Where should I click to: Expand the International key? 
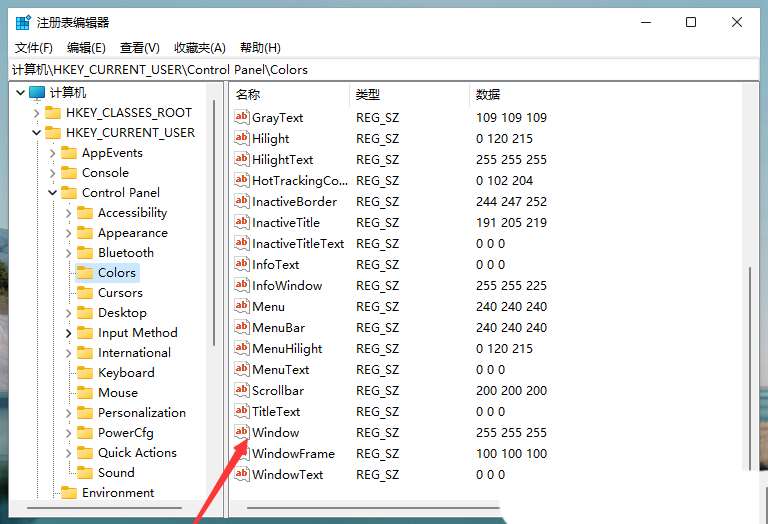[x=69, y=353]
